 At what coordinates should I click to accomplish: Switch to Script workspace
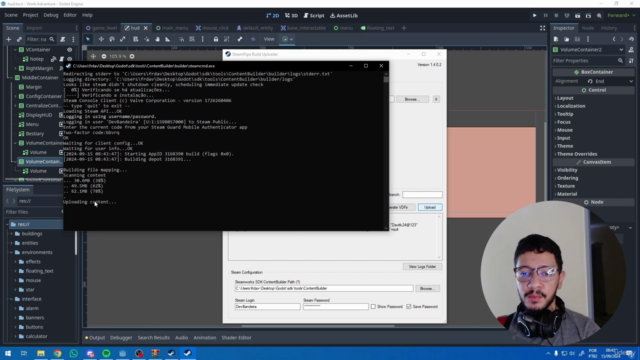(314, 16)
